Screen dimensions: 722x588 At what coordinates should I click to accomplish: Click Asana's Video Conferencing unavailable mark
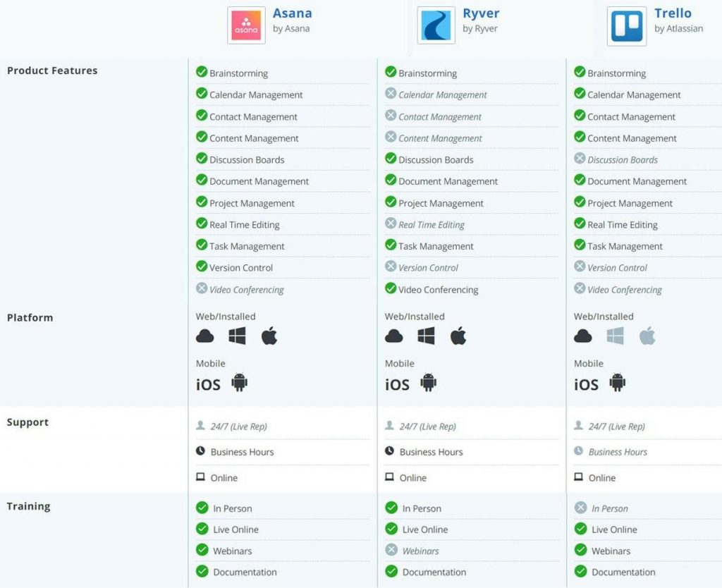coord(202,288)
